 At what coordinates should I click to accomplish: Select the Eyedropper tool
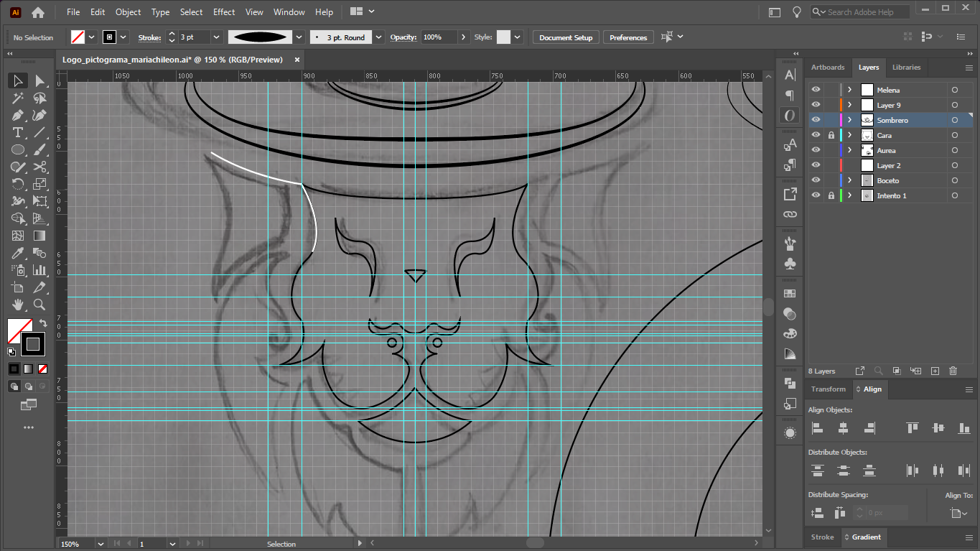19,254
